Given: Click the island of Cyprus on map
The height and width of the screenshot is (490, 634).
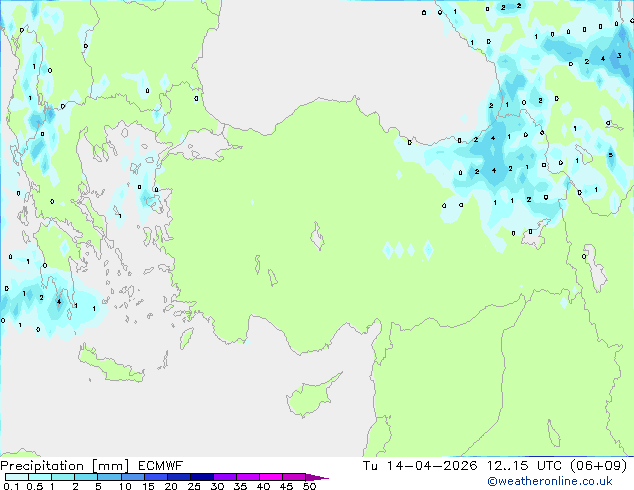Looking at the screenshot, I should [309, 398].
